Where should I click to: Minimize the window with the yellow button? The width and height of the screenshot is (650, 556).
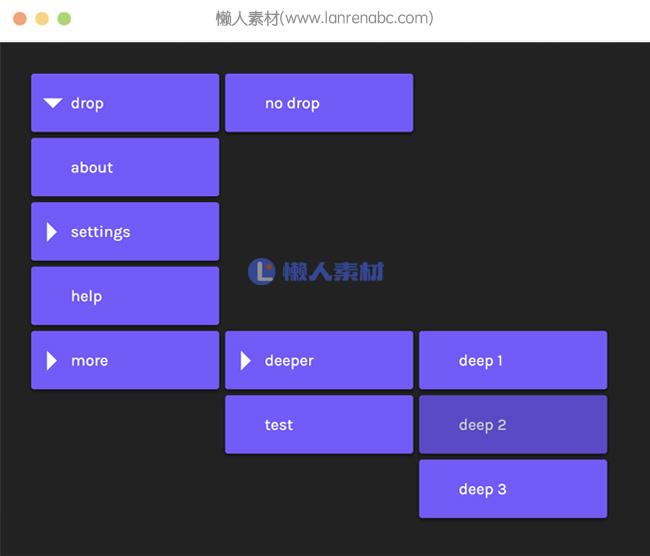(42, 19)
